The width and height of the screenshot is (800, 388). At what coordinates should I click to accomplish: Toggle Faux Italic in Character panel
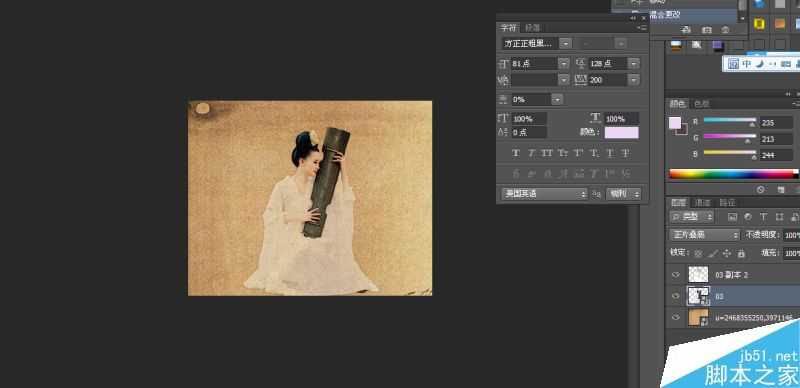[531, 153]
